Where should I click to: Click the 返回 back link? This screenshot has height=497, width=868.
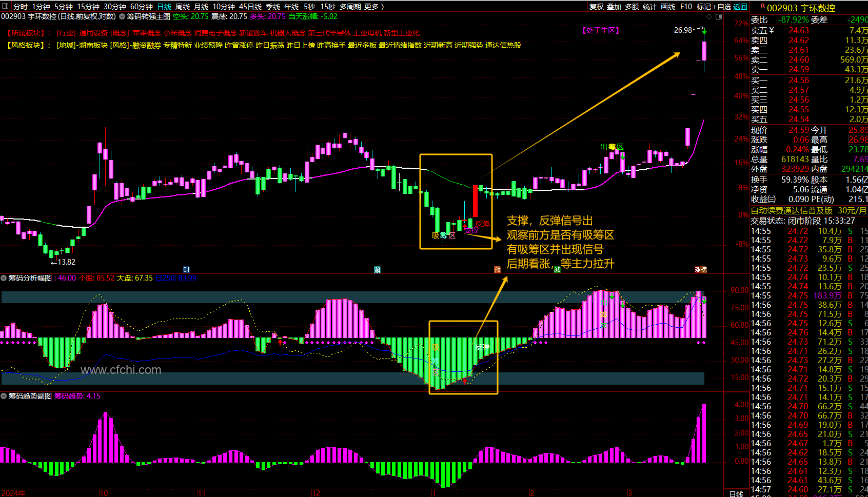tap(740, 7)
